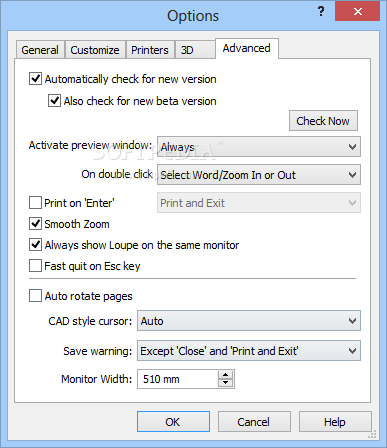Open Activate preview window dropdown
This screenshot has width=387, height=448.
point(259,147)
